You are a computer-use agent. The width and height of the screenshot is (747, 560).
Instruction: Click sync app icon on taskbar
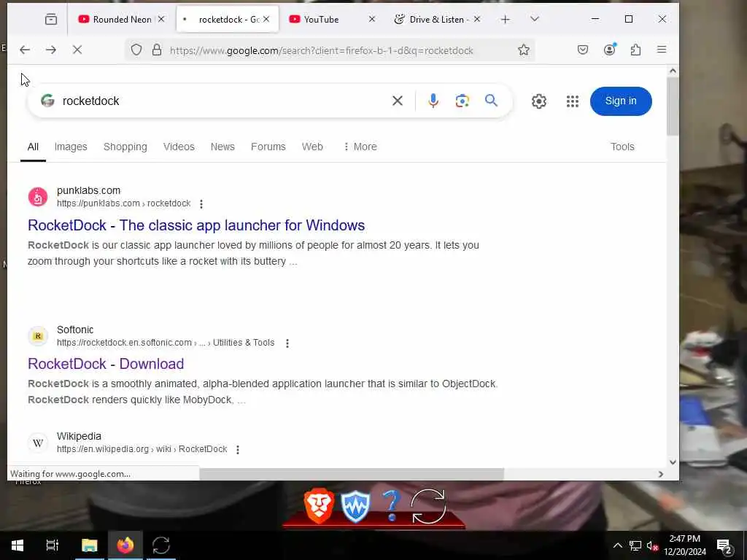pyautogui.click(x=161, y=545)
